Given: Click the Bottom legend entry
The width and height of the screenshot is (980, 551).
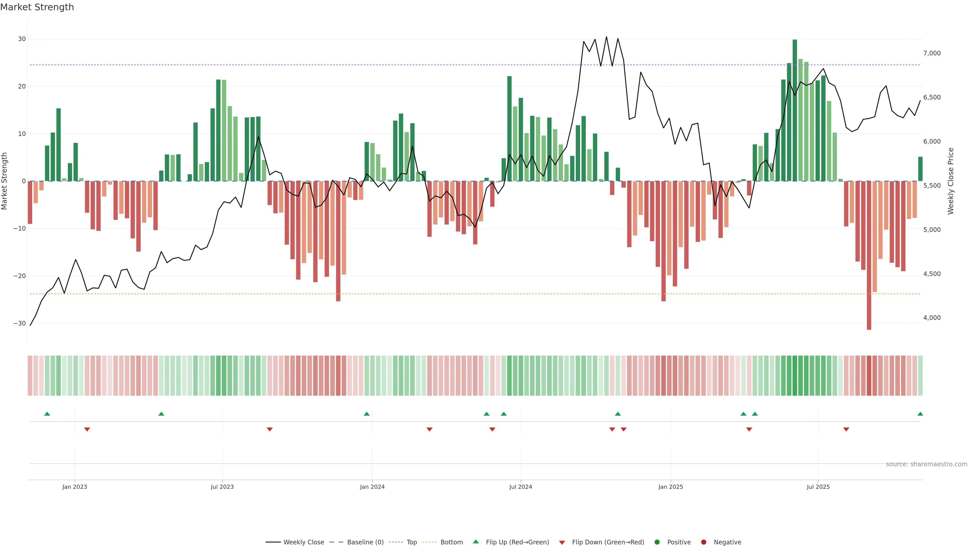Looking at the screenshot, I should (x=451, y=542).
